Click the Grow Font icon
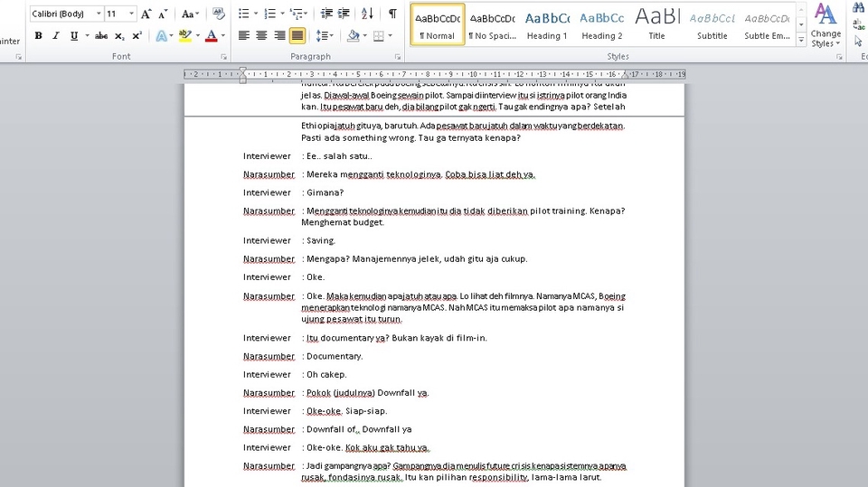 tap(146, 14)
